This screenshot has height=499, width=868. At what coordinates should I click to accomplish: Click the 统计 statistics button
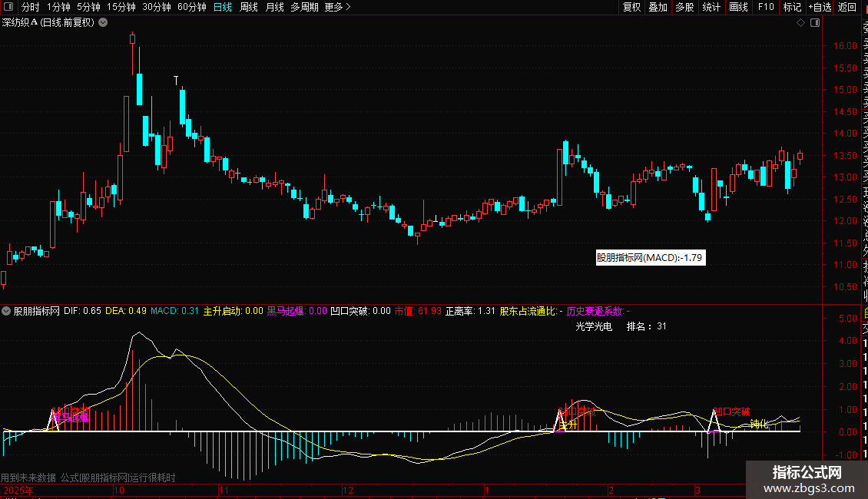[711, 7]
